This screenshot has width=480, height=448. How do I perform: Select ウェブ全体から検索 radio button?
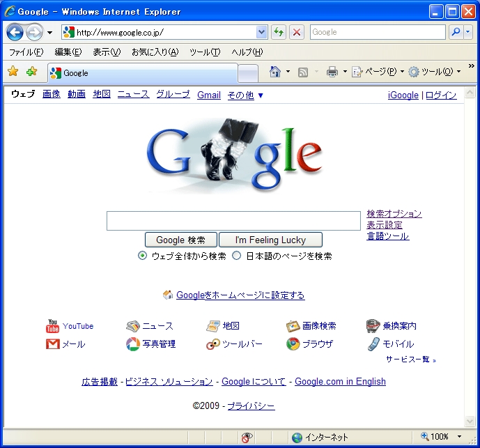tap(142, 256)
